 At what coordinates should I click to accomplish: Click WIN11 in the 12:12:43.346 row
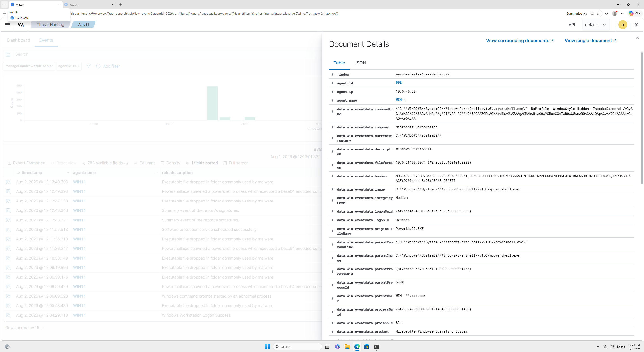79,210
